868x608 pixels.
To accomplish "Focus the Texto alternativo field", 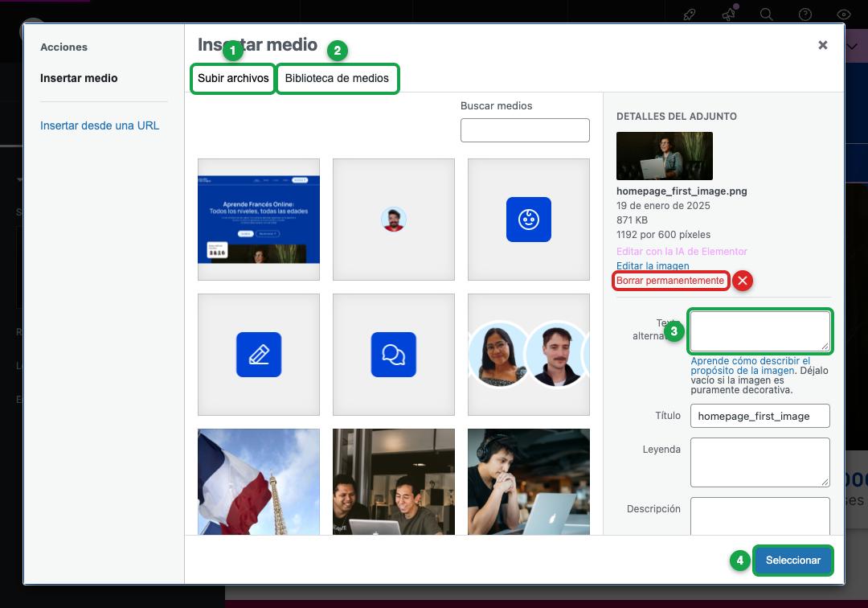I will (760, 331).
